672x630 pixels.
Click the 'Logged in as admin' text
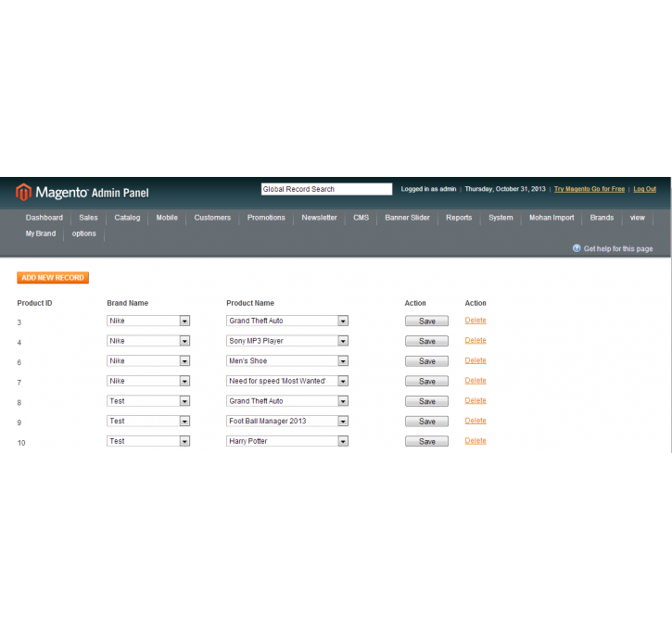click(428, 189)
